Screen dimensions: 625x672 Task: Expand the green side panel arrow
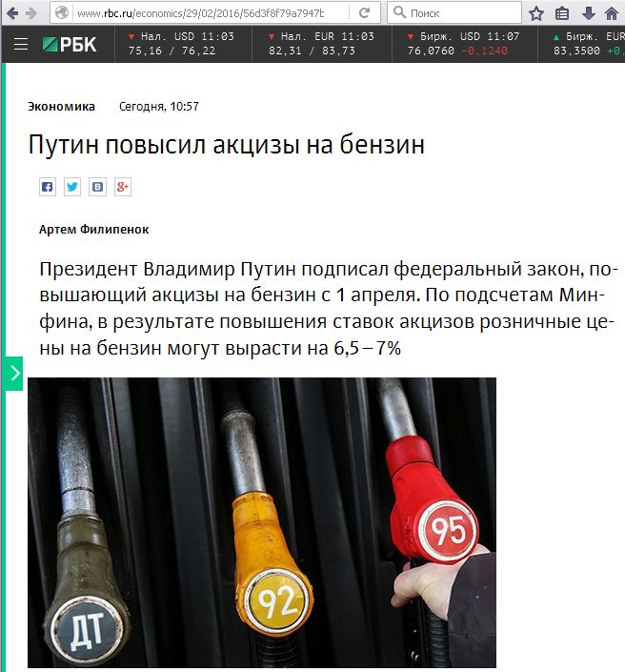tap(13, 374)
